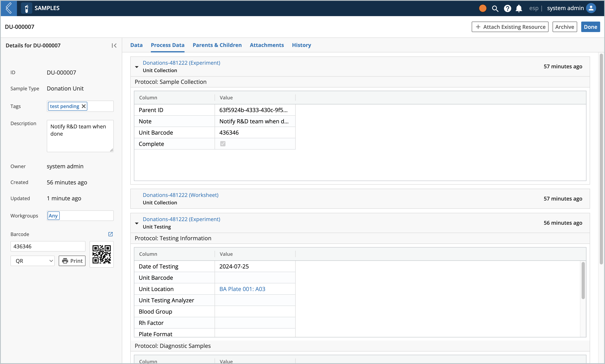
Task: Click the main page vertical scrollbar
Action: point(601,159)
